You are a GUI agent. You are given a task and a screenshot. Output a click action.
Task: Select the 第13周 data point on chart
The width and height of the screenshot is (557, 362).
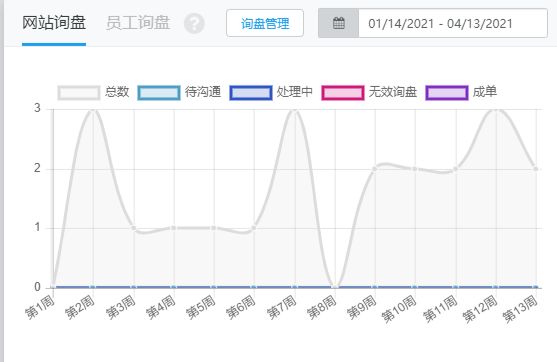coord(536,169)
